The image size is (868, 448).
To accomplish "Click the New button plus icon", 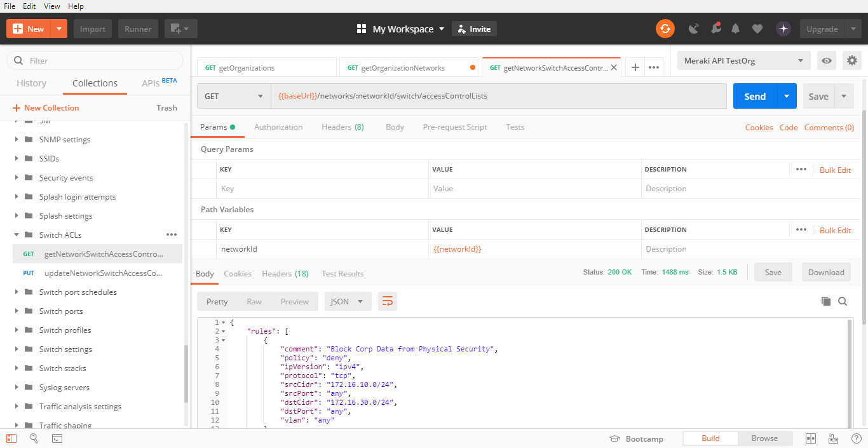I will coord(18,29).
